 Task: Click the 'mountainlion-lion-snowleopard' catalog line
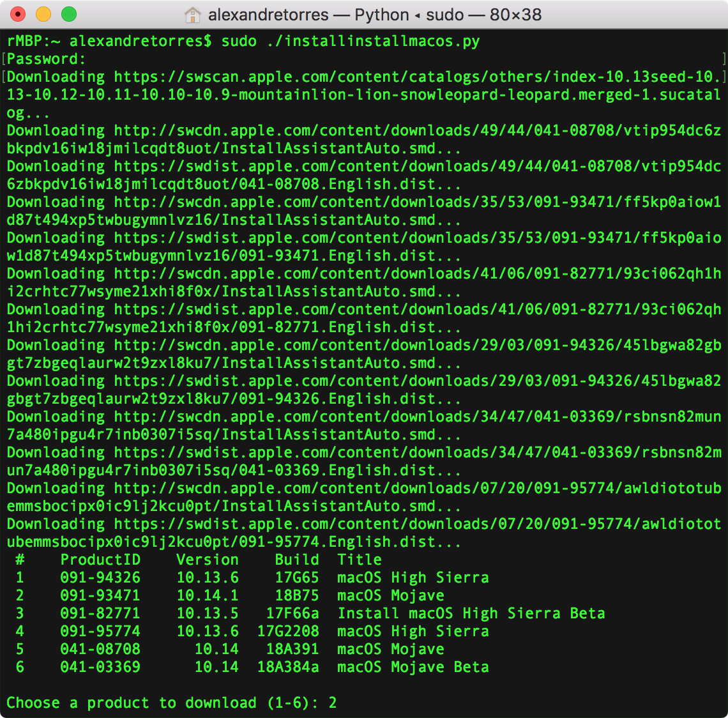(x=364, y=95)
